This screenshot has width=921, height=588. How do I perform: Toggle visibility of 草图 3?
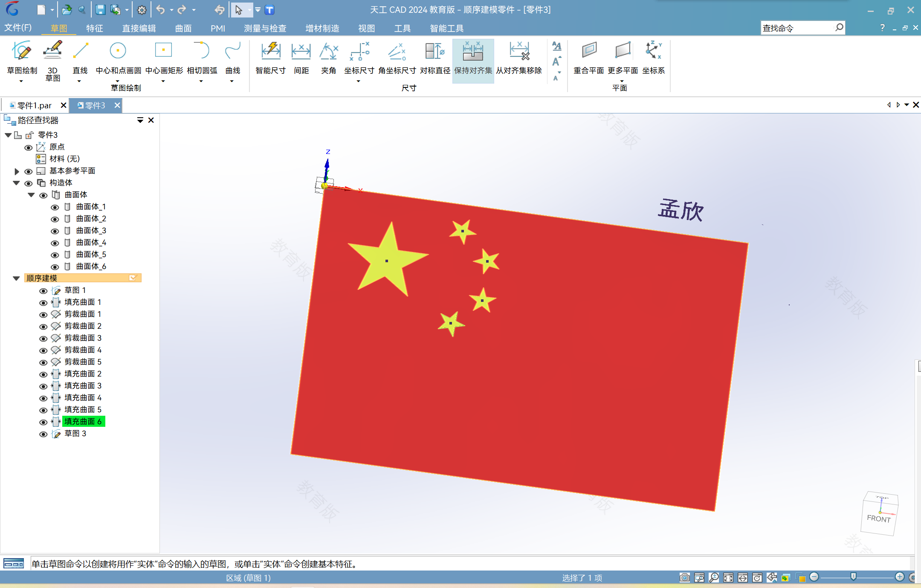[43, 434]
